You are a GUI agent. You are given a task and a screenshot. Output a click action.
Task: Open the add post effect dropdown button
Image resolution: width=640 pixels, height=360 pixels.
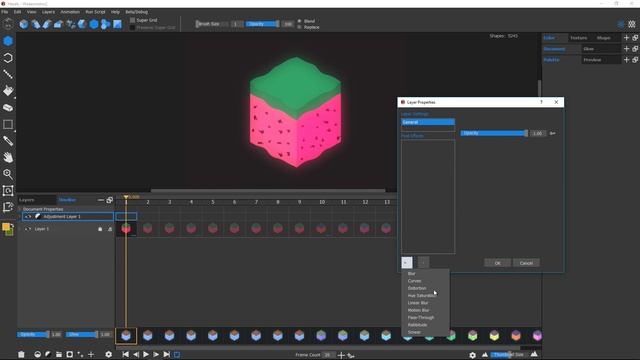coord(407,263)
